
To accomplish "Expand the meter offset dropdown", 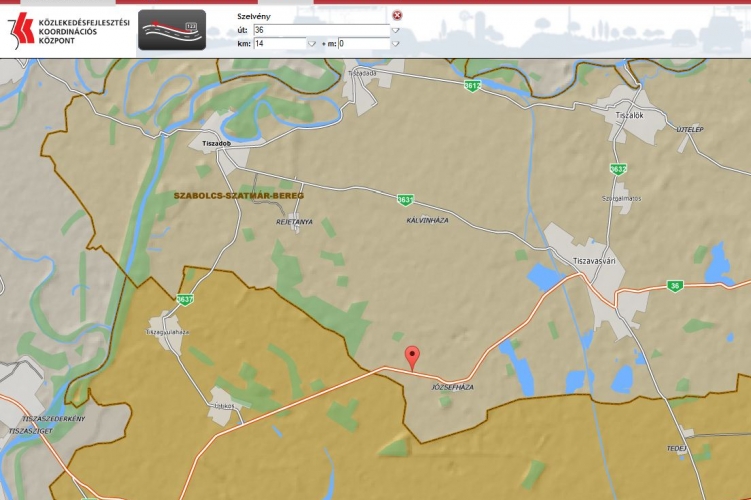I will click(395, 44).
